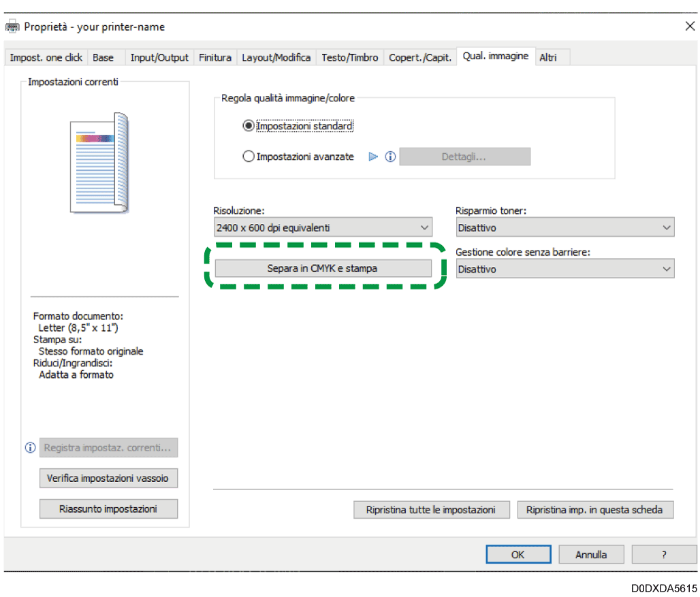
Task: Go to the Layout/Modifica tab
Action: click(x=276, y=58)
